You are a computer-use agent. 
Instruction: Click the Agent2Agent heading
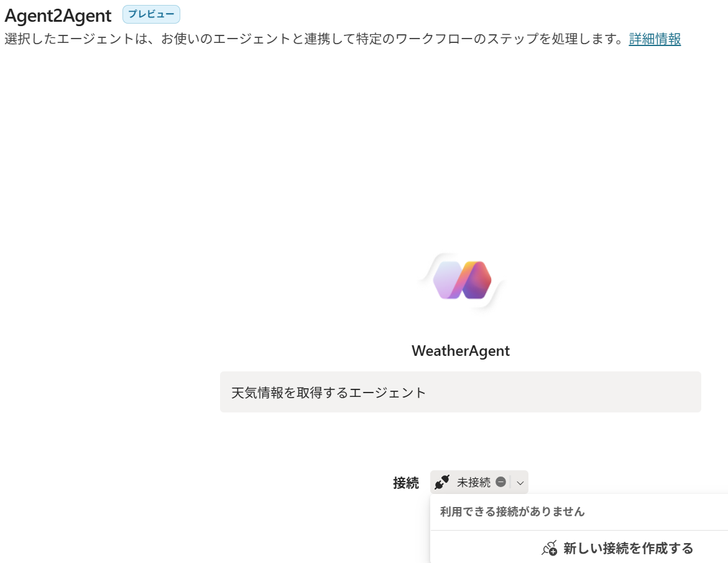(58, 16)
